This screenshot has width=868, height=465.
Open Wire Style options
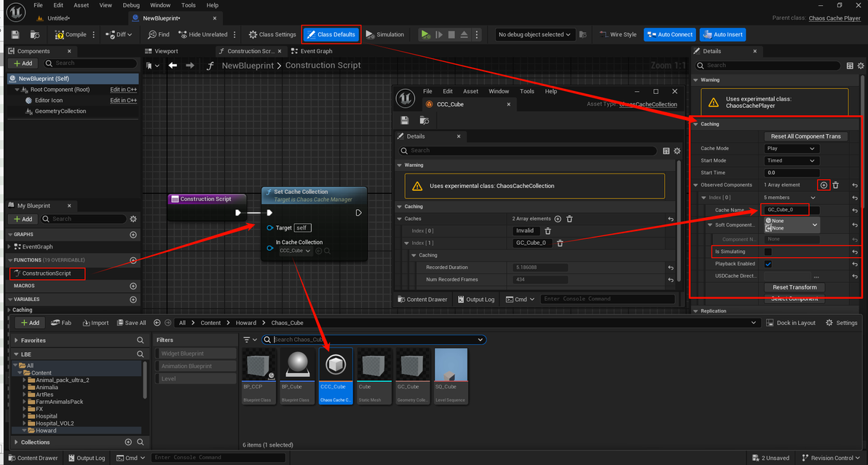(x=618, y=34)
